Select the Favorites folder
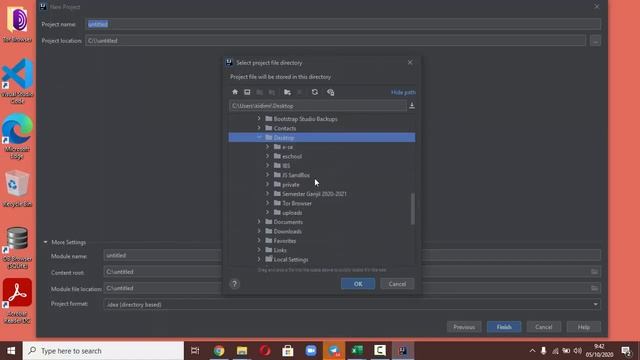The image size is (640, 360). (285, 241)
